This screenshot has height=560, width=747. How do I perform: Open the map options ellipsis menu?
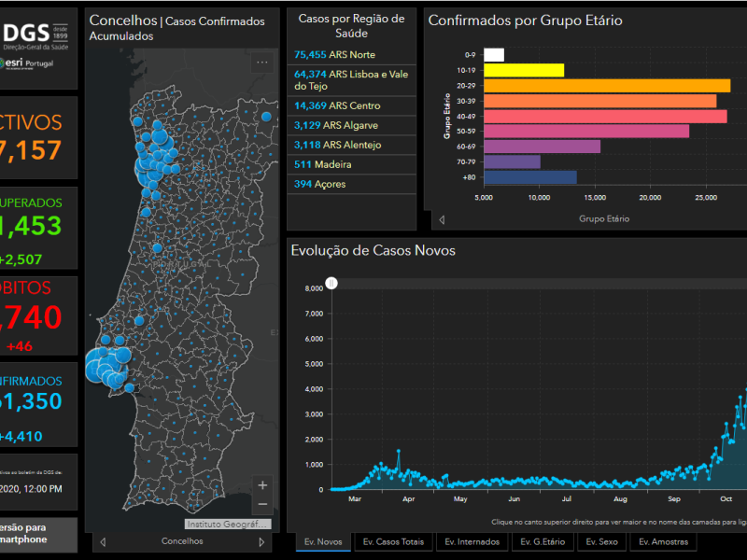click(262, 63)
